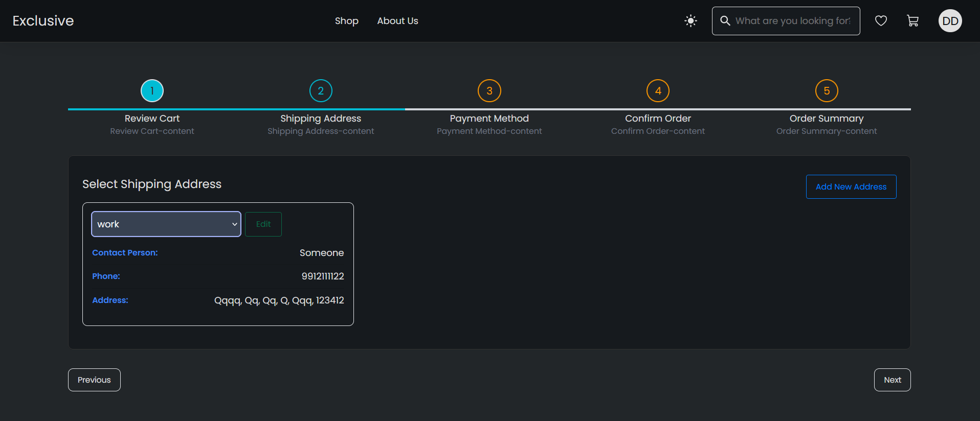Click the search magnifier icon

coord(725,21)
